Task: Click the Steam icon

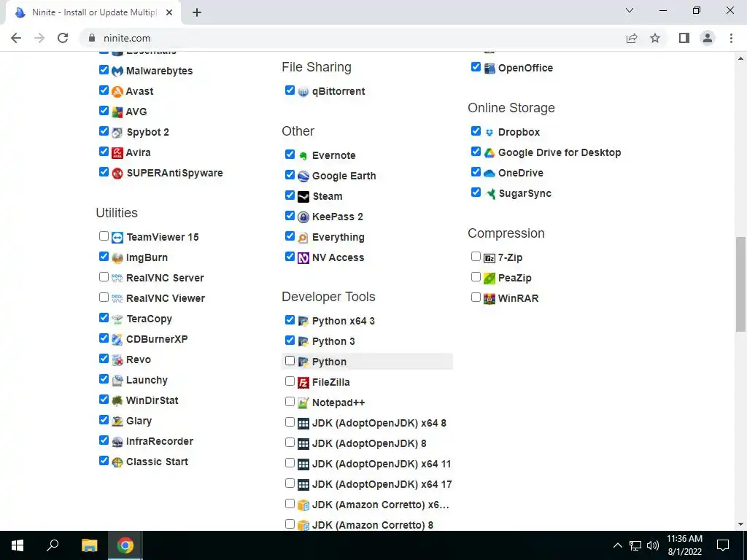Action: click(303, 197)
